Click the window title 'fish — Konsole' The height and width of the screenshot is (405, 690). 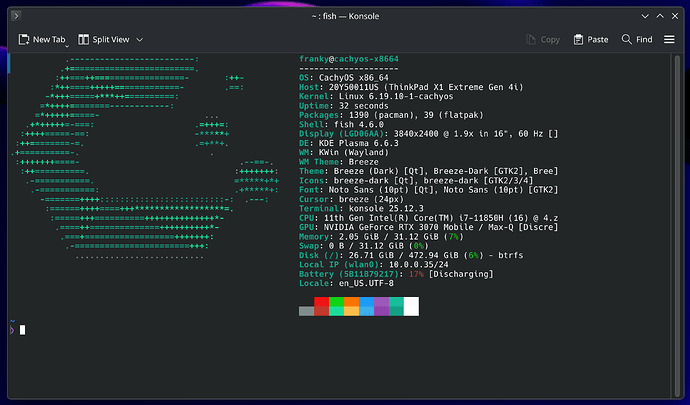pos(351,16)
